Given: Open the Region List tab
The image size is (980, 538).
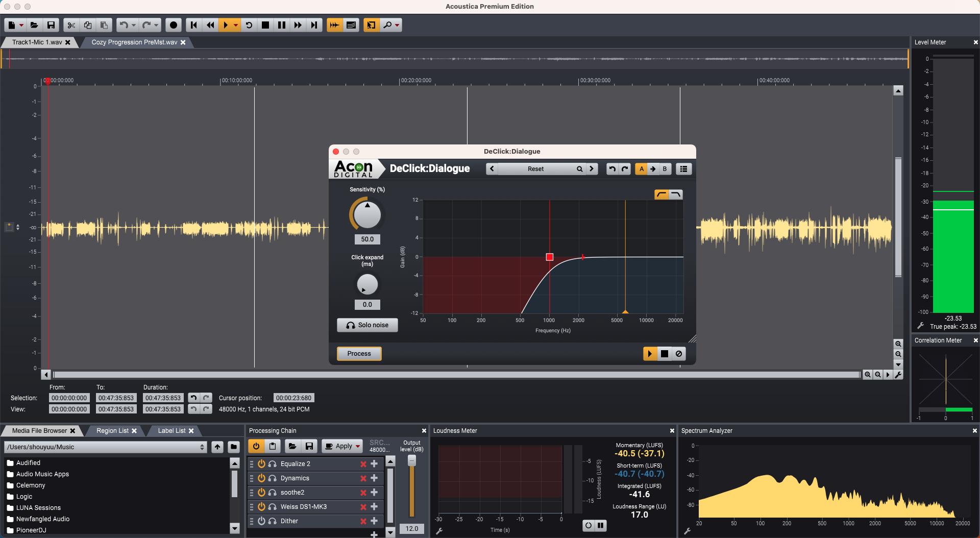Looking at the screenshot, I should pyautogui.click(x=112, y=431).
